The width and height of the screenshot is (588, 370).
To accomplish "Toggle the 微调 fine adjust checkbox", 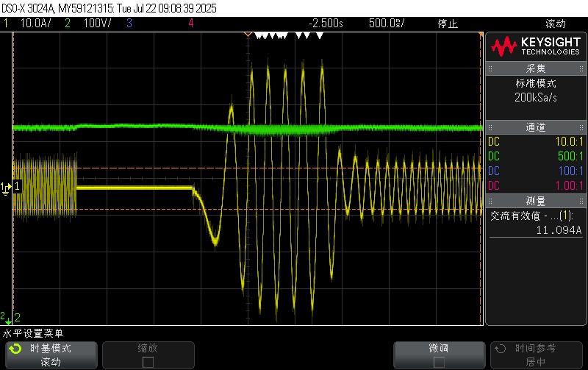I will pos(439,362).
